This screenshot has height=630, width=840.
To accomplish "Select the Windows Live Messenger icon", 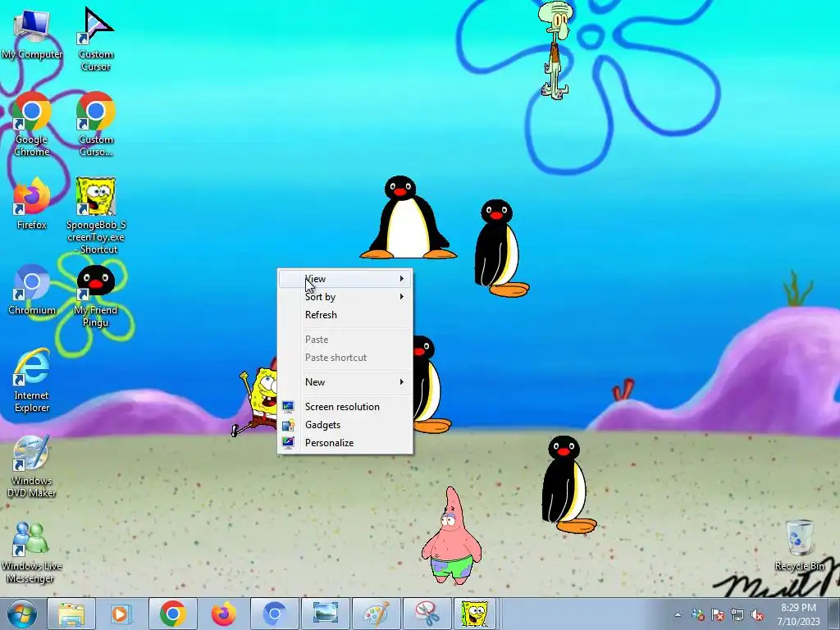I will click(x=30, y=552).
